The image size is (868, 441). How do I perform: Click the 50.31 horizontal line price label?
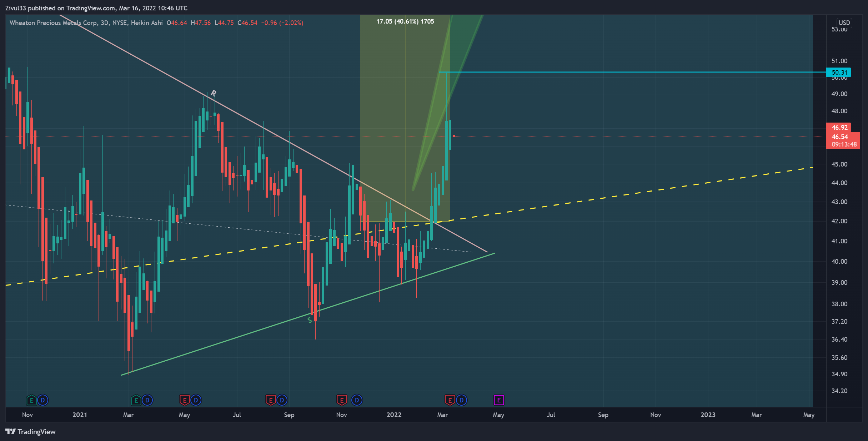pyautogui.click(x=839, y=73)
